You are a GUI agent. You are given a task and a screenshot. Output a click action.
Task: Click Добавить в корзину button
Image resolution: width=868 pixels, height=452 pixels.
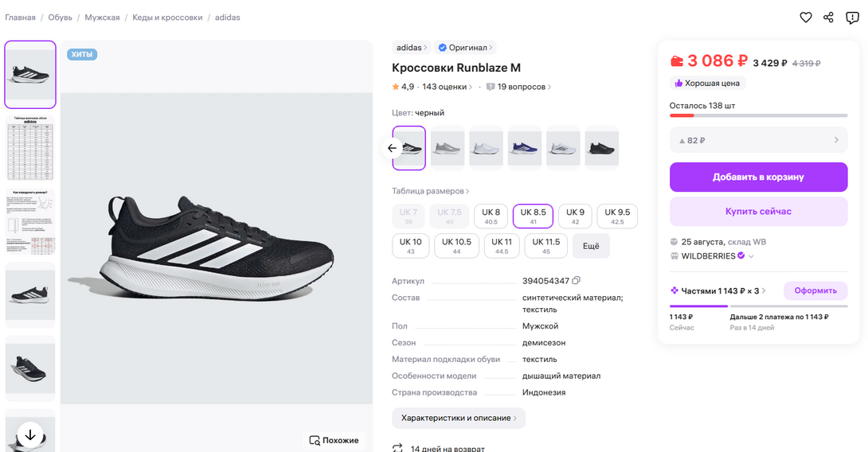(758, 177)
